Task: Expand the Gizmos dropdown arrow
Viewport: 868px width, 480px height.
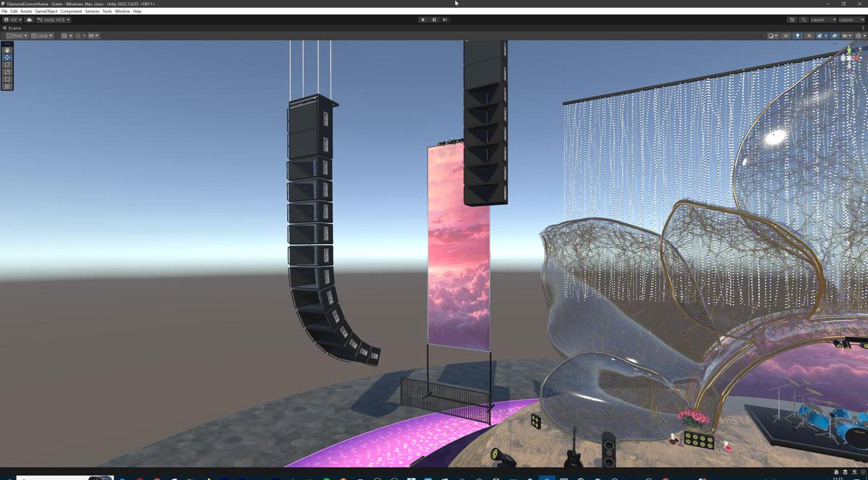Action: 864,35
